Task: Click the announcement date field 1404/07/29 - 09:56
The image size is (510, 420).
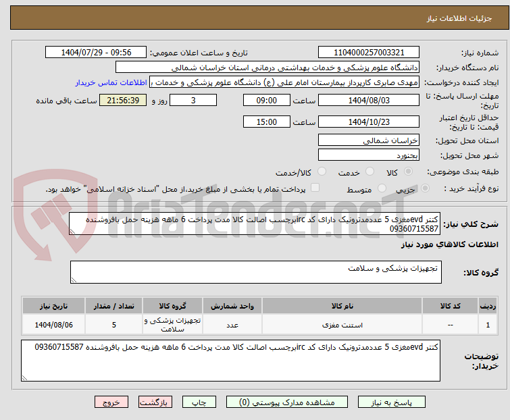Action: pyautogui.click(x=96, y=52)
